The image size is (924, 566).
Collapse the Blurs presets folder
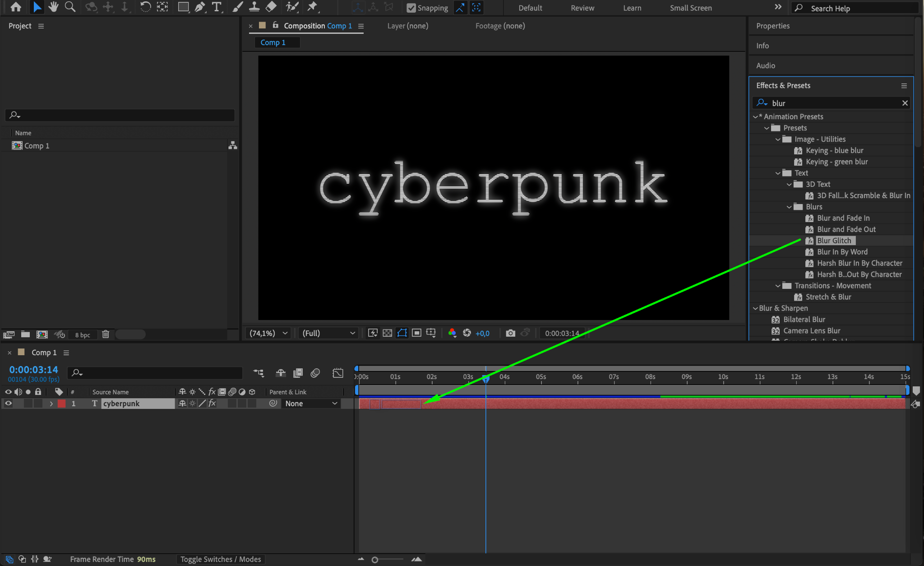tap(789, 207)
